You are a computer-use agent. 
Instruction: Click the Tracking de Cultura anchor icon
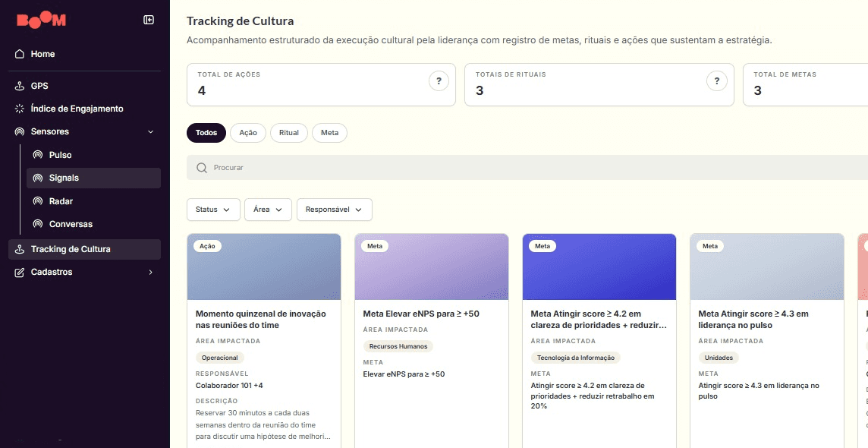click(x=20, y=249)
